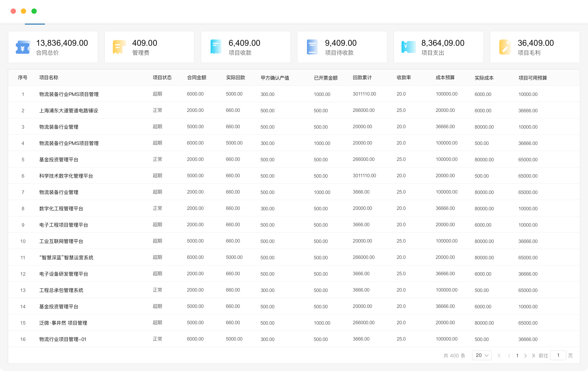Click the 收款率 column header
The height and width of the screenshot is (371, 588).
coord(404,78)
